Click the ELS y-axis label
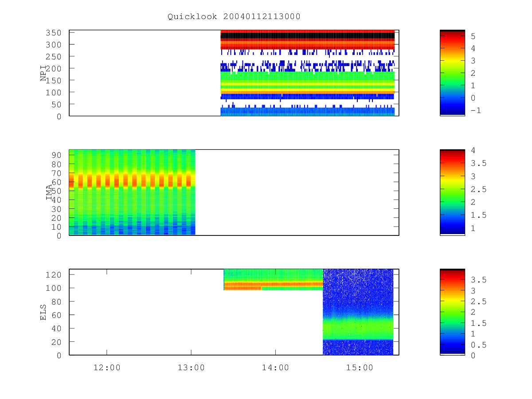 click(x=43, y=312)
